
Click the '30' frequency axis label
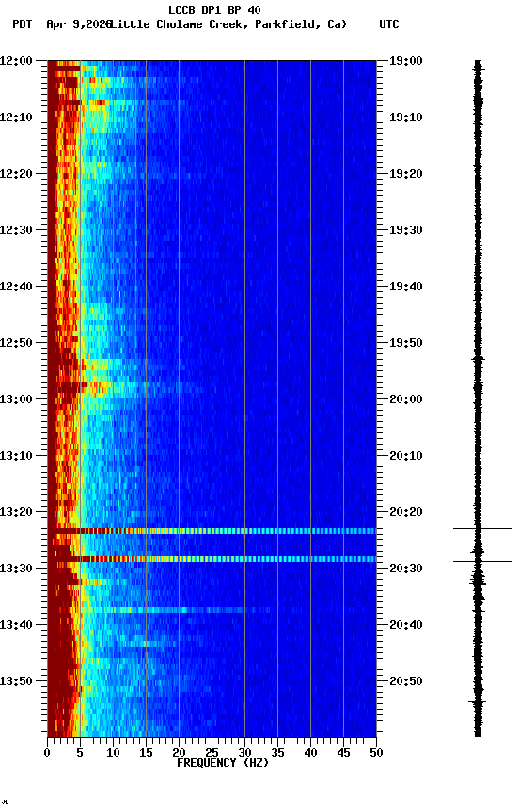pos(244,753)
